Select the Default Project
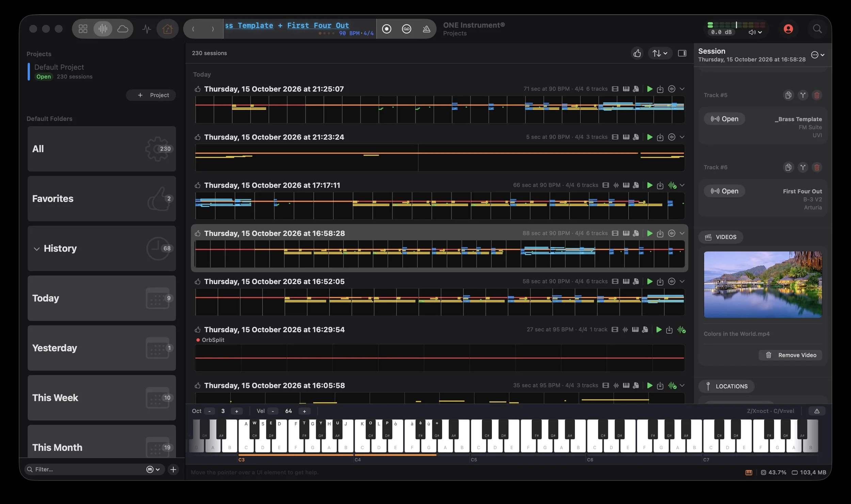The height and width of the screenshot is (504, 851). (101, 71)
